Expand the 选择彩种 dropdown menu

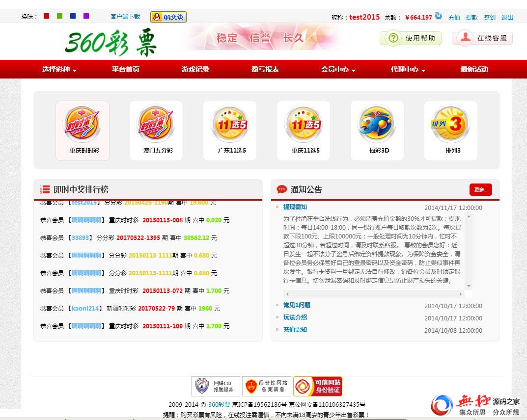pyautogui.click(x=59, y=69)
